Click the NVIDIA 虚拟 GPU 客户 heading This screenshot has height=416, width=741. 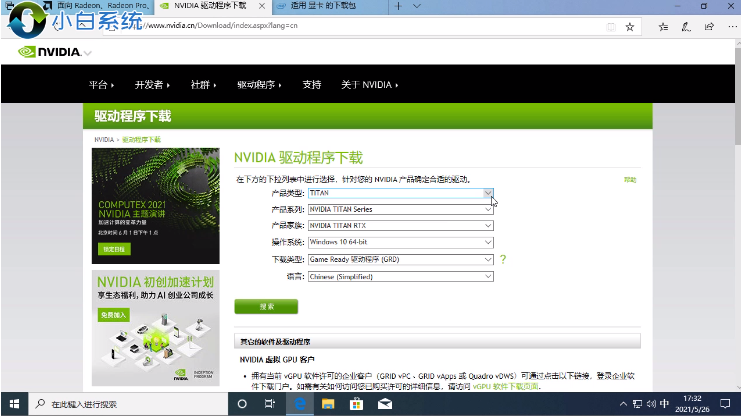[x=277, y=360]
